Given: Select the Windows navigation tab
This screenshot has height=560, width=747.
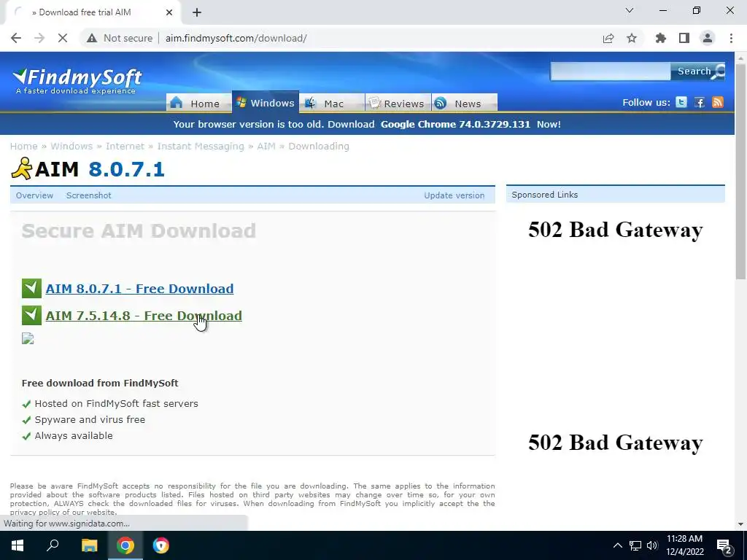Looking at the screenshot, I should pos(266,103).
